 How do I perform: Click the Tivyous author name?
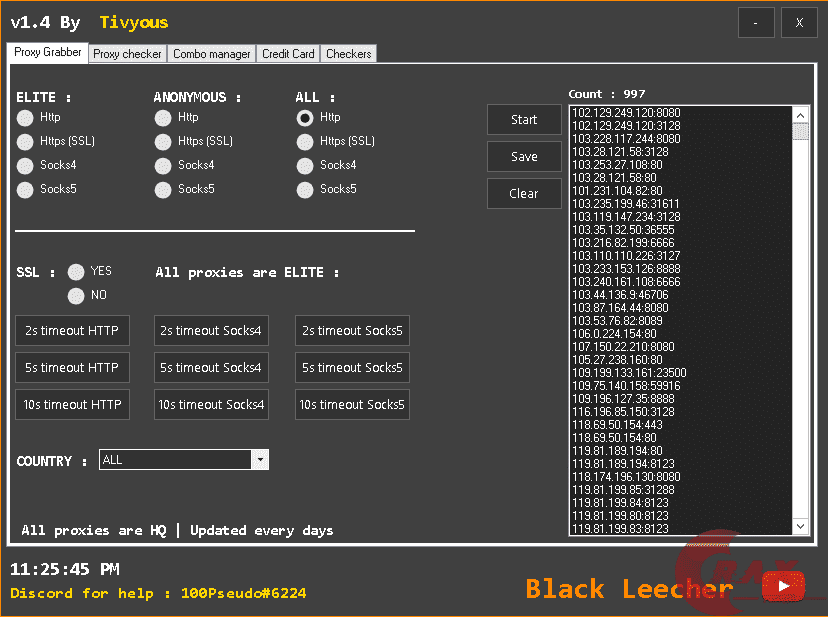pyautogui.click(x=134, y=23)
